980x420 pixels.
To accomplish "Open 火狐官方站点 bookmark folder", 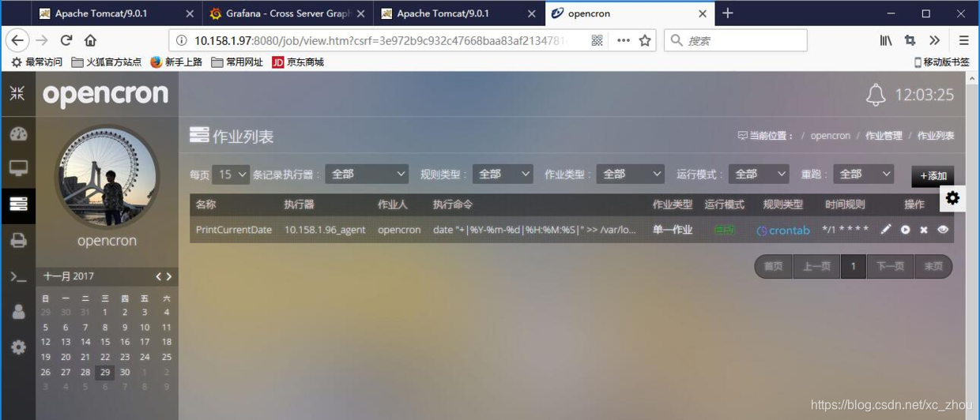I will pos(107,62).
